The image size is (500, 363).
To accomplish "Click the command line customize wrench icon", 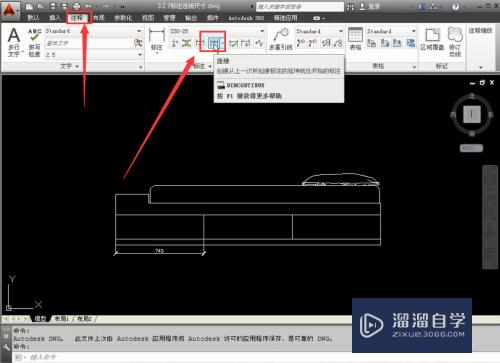I will pos(6,347).
